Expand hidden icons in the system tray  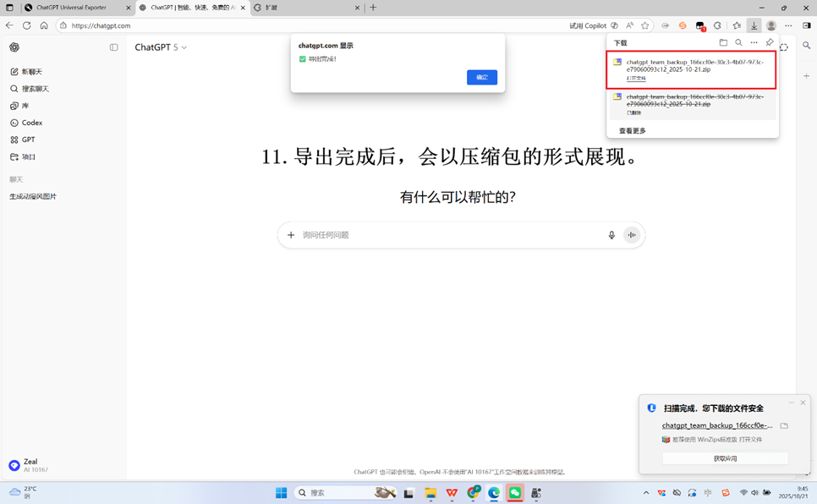645,492
